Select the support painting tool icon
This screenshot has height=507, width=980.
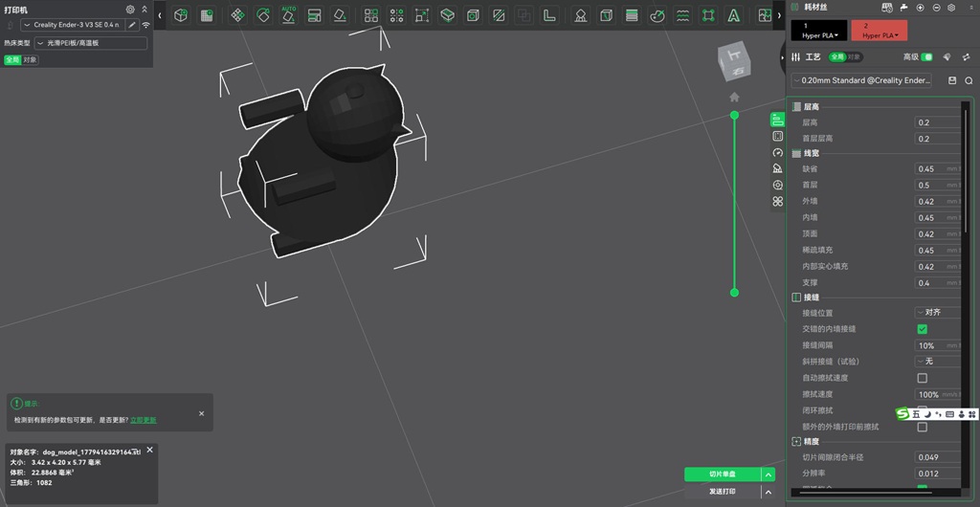tap(581, 15)
